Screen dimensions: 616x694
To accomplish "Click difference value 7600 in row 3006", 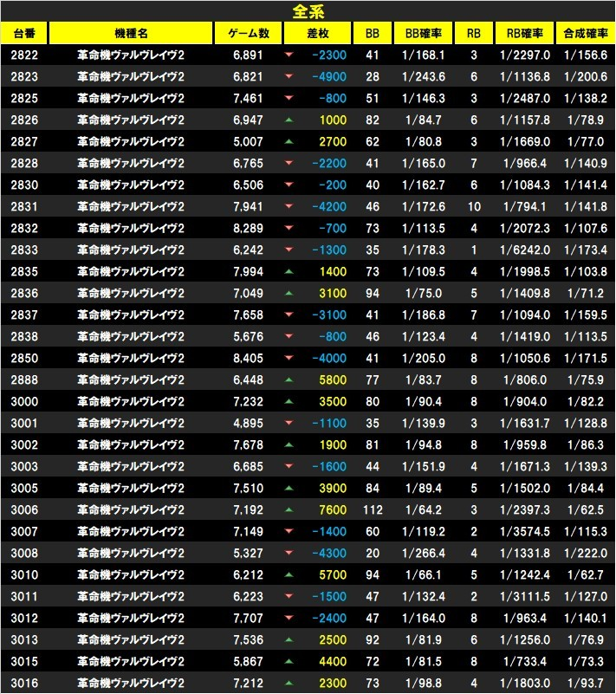I will [x=333, y=509].
